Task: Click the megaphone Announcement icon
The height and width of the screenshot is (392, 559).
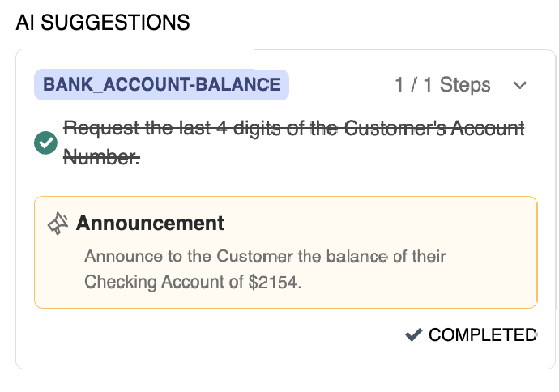Action: [58, 224]
